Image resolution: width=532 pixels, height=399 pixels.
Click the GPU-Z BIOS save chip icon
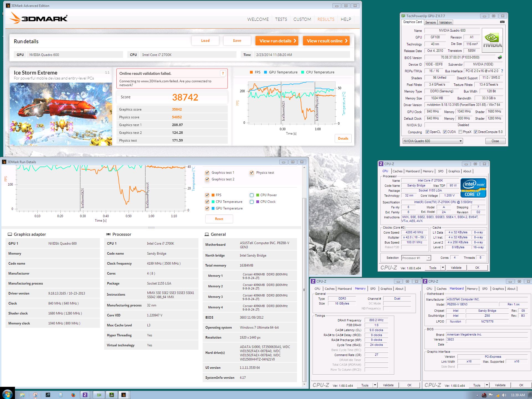[x=500, y=57]
